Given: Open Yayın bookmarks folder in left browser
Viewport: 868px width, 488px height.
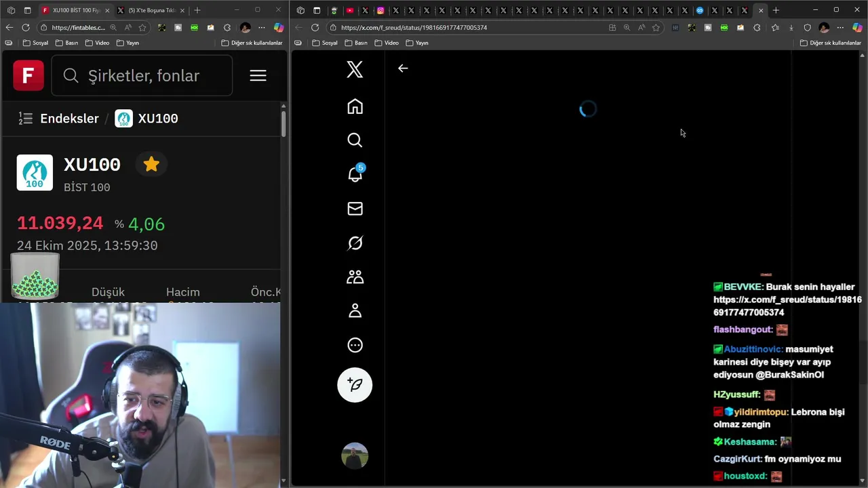Looking at the screenshot, I should pyautogui.click(x=127, y=43).
